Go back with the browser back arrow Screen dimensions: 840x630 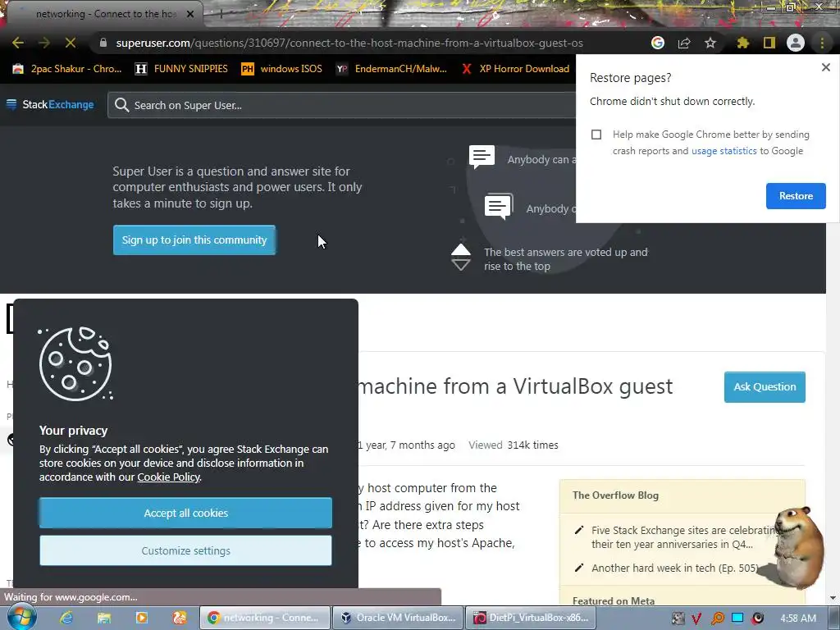[18, 43]
